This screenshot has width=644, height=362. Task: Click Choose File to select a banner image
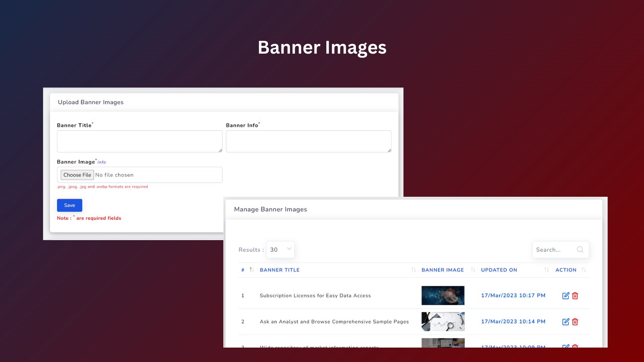(77, 175)
